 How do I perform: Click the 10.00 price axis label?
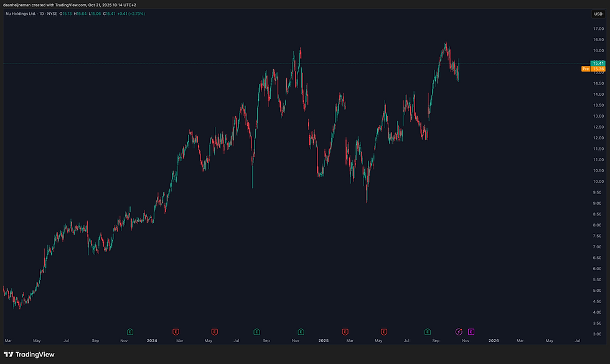point(598,182)
